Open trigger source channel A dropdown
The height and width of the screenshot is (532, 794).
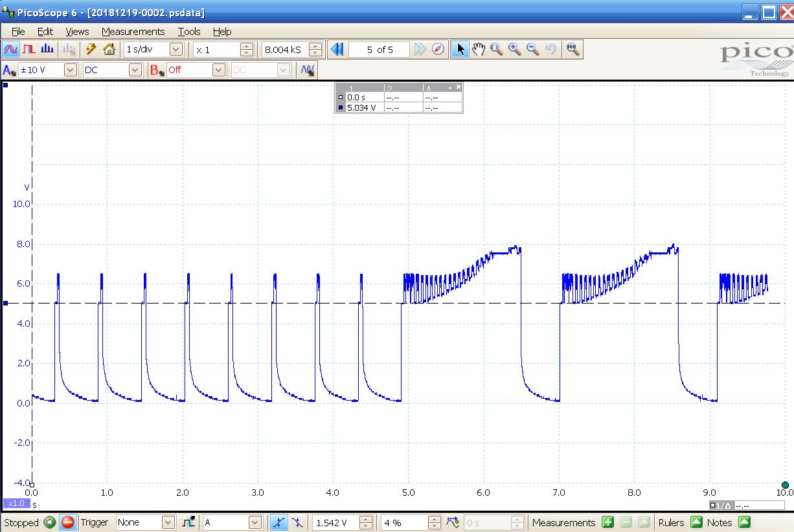click(255, 522)
